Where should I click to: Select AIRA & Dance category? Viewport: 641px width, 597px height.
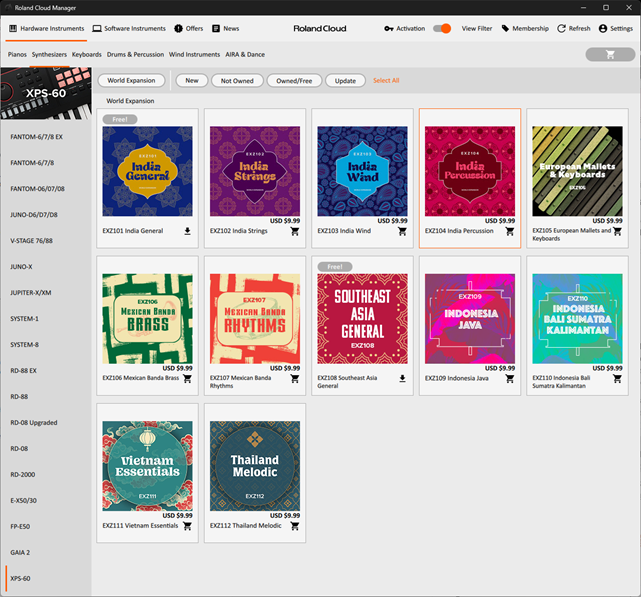pos(245,54)
